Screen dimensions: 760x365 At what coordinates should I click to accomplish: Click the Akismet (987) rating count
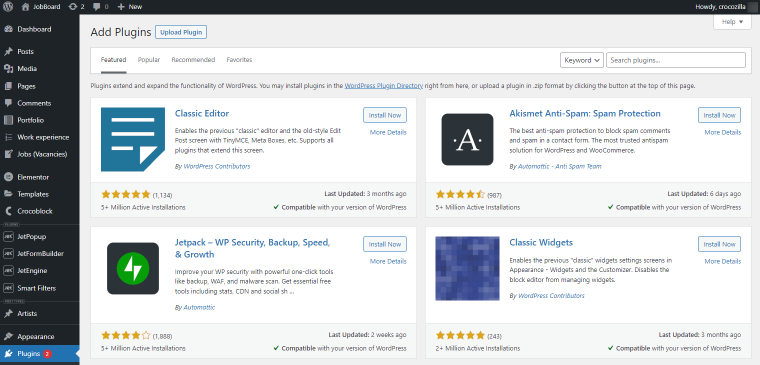(x=494, y=195)
